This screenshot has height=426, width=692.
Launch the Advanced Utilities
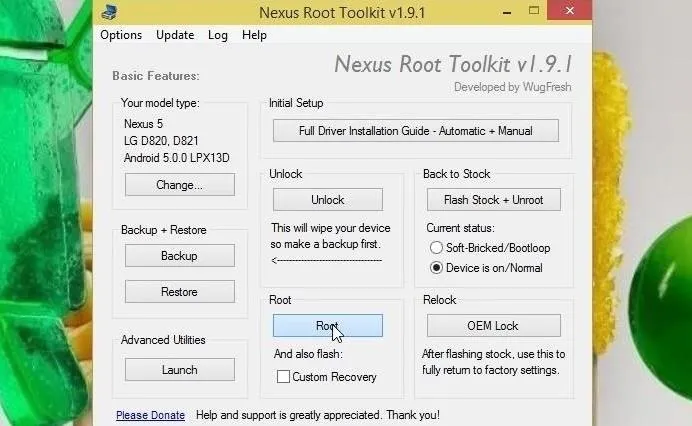pyautogui.click(x=180, y=369)
